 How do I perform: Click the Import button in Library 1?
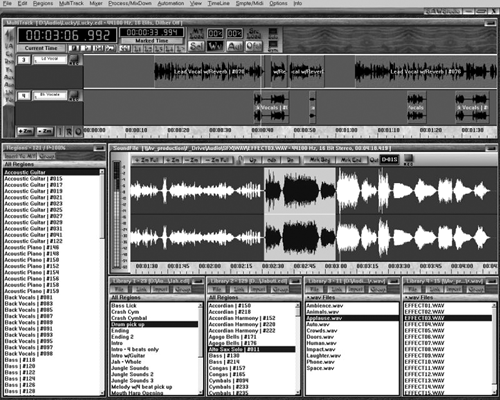160,289
